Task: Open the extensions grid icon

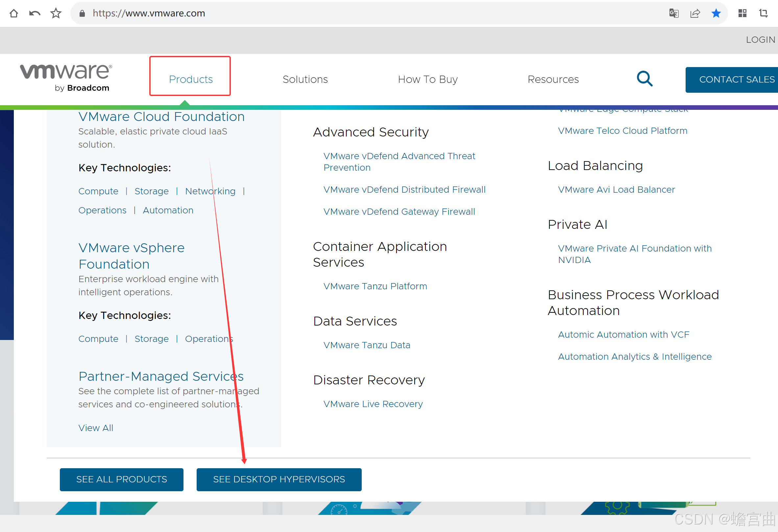Action: click(x=742, y=13)
